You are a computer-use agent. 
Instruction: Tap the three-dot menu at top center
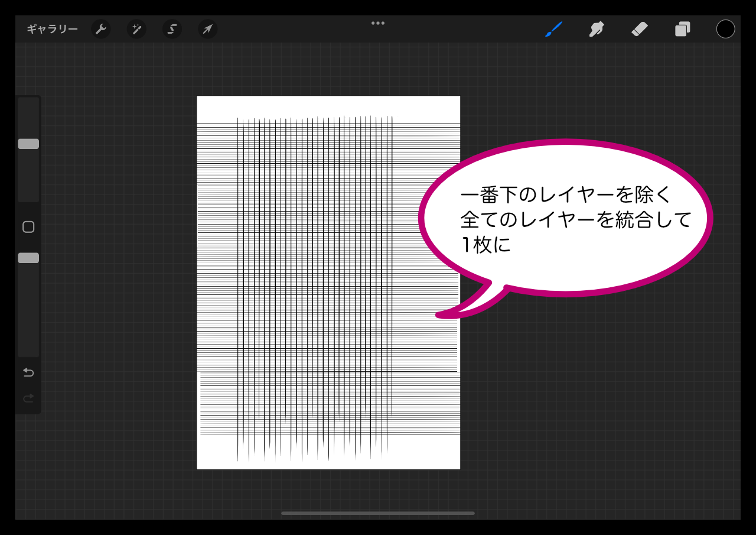378,23
